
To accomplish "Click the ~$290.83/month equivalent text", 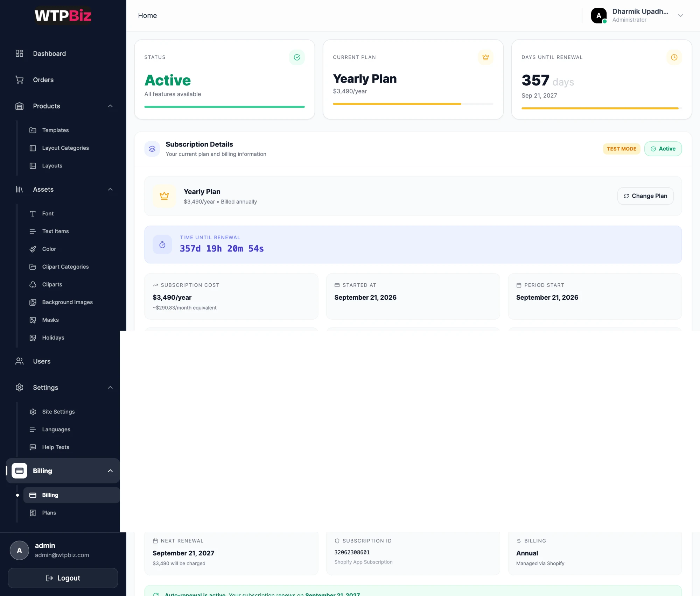I will point(184,308).
